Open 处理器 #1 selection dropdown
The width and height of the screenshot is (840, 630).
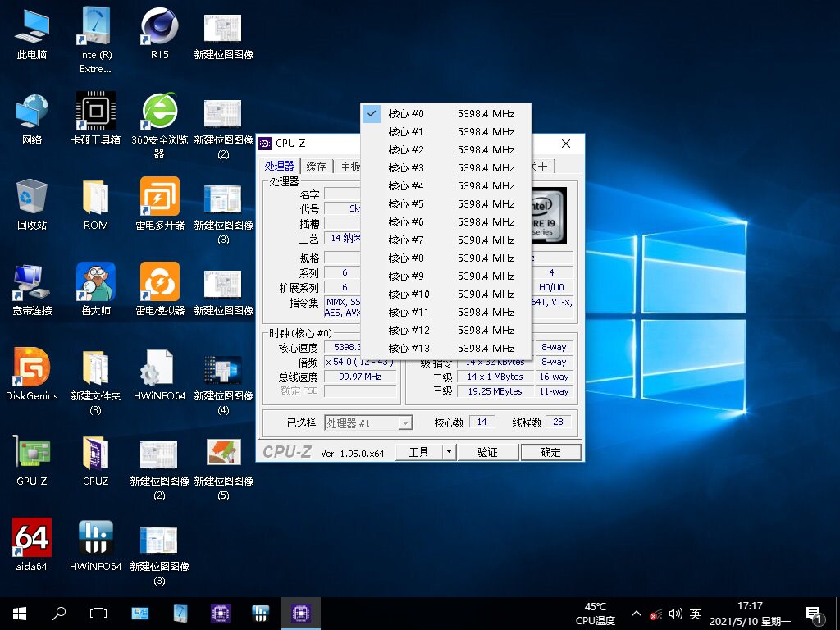click(368, 422)
